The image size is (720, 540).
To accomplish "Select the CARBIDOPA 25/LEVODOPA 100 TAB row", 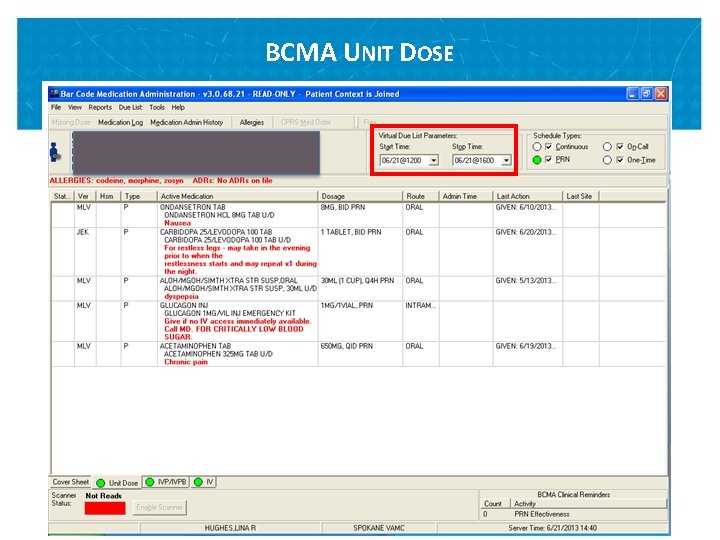I will (358, 252).
